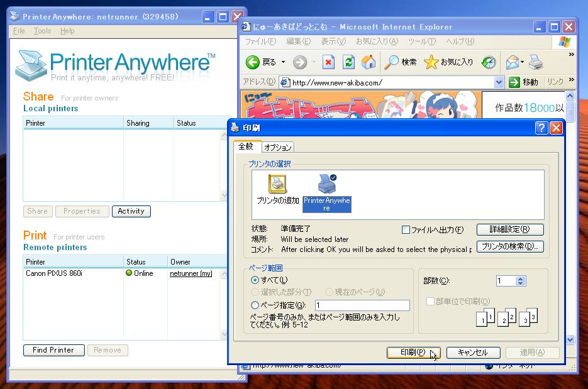Open the IE ファイル menu
588x389 pixels.
tap(260, 41)
